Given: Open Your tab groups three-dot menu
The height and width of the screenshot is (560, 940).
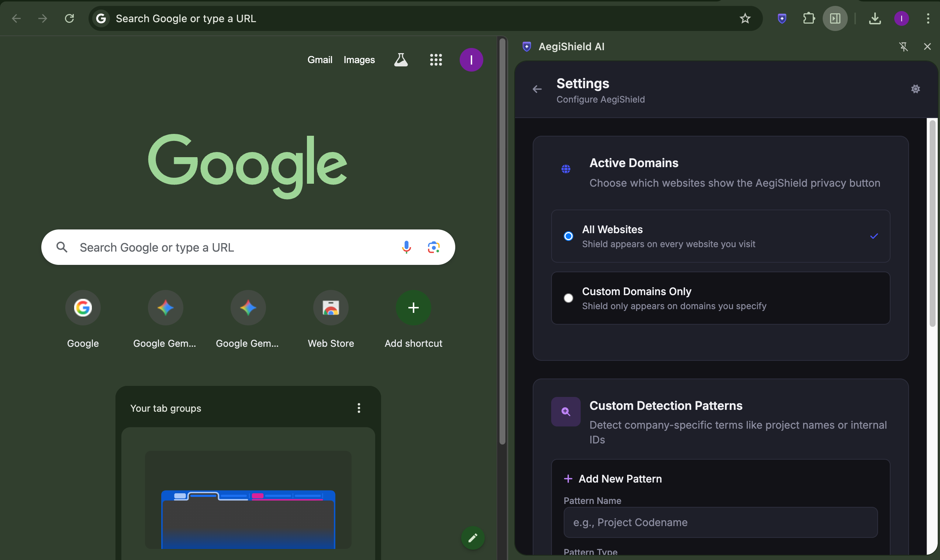Looking at the screenshot, I should click(x=359, y=408).
